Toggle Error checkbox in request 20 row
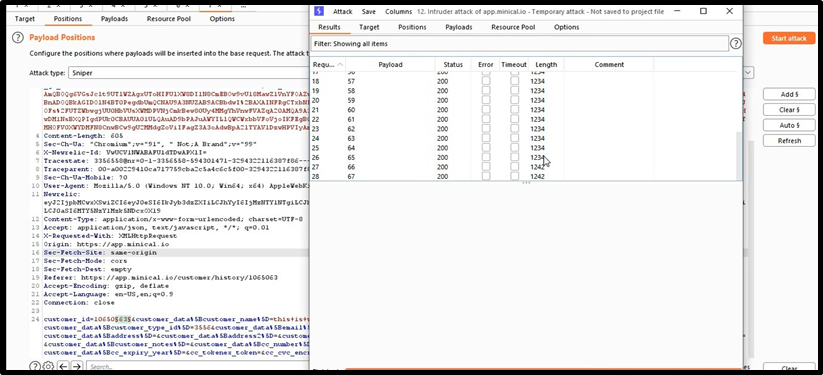 coord(486,100)
